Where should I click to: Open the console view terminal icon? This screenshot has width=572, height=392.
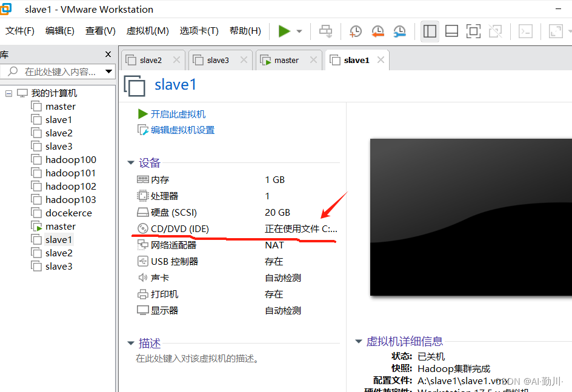coord(526,32)
